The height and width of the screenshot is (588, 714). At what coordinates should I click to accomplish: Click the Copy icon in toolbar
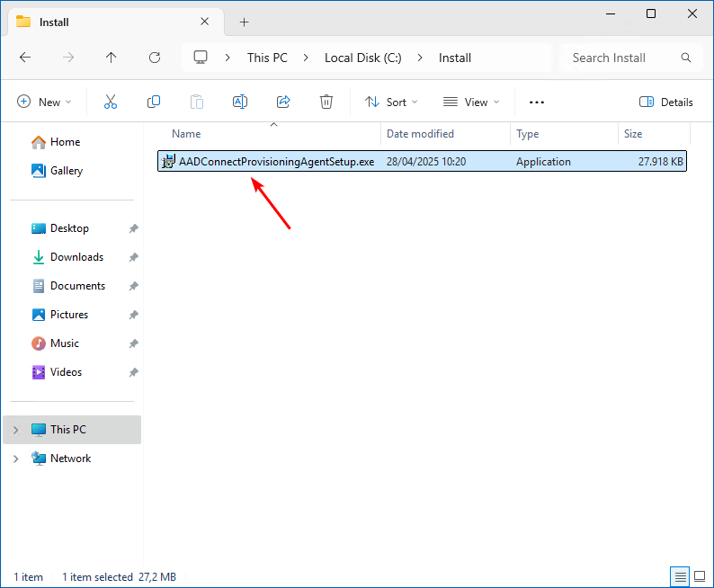[154, 102]
